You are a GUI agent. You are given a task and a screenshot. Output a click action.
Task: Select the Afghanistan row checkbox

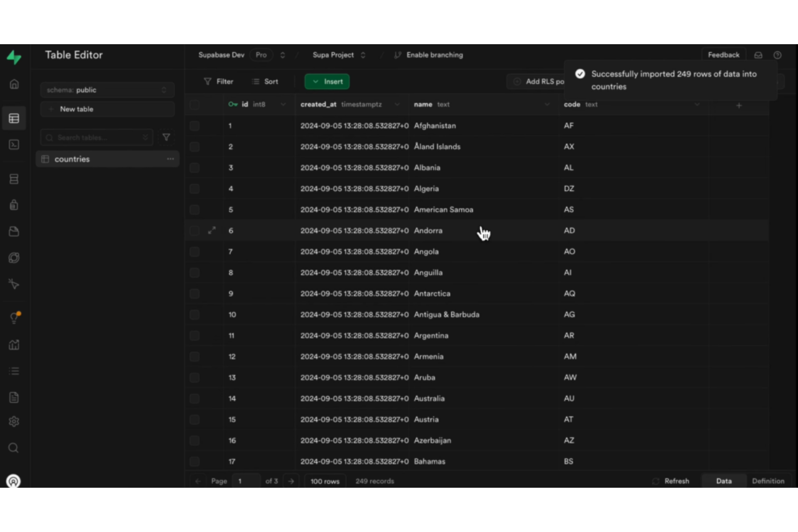[x=195, y=126]
